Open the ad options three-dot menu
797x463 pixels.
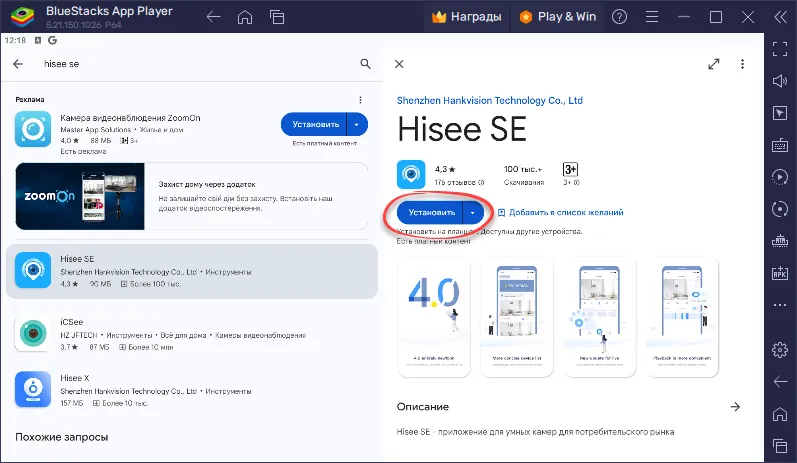[x=360, y=100]
